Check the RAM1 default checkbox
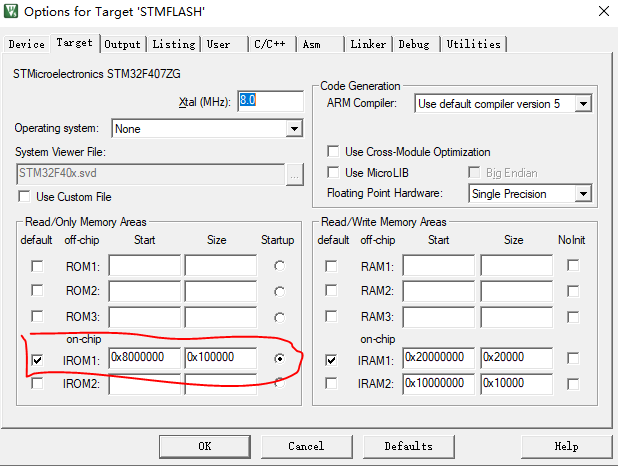This screenshot has height=466, width=618. pyautogui.click(x=331, y=266)
